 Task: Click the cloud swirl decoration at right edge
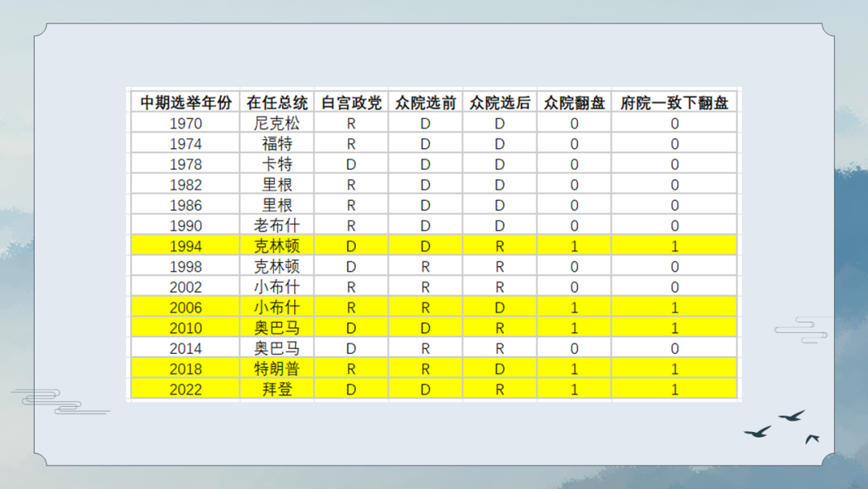[x=801, y=330]
